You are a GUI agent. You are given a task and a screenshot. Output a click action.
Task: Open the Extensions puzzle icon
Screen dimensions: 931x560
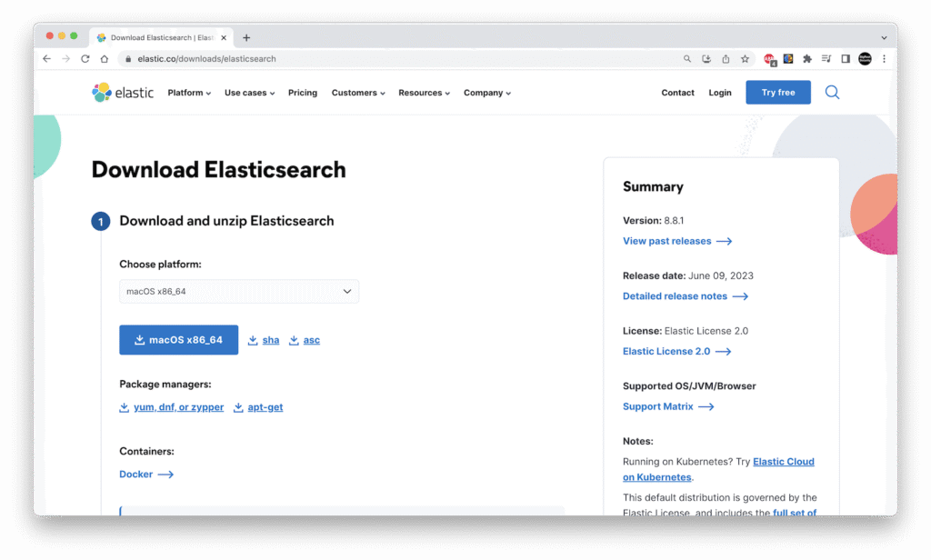pyautogui.click(x=807, y=59)
